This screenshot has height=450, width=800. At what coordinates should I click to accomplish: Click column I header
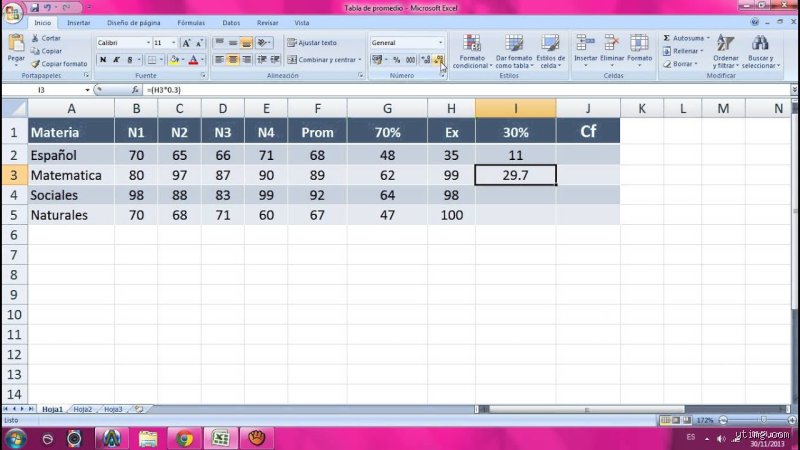click(515, 108)
